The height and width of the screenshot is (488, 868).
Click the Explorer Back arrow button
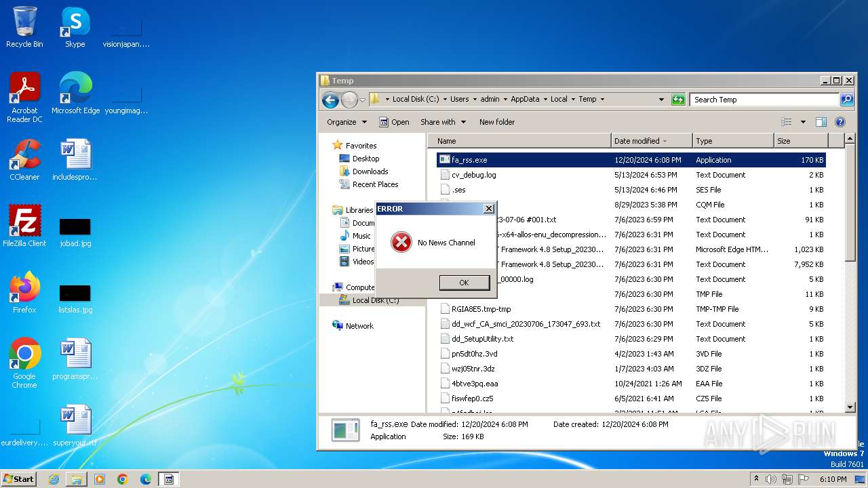(x=330, y=100)
